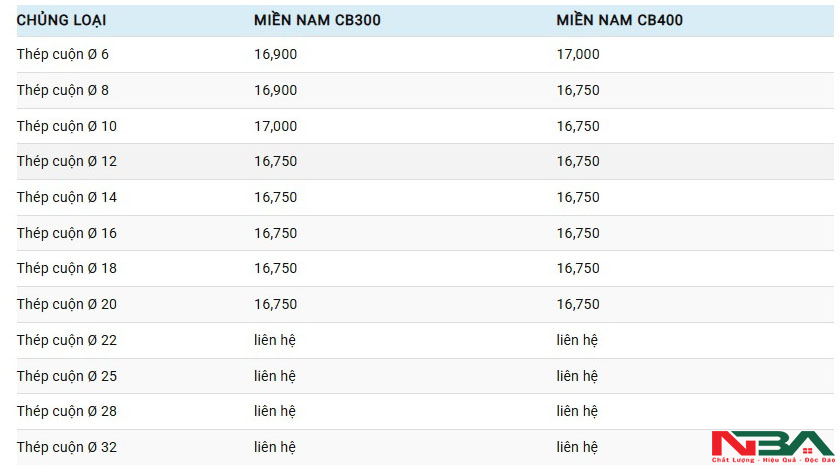Click the Thép cuộn Ø 12 cell
Image resolution: width=840 pixels, height=468 pixels.
coord(67,161)
